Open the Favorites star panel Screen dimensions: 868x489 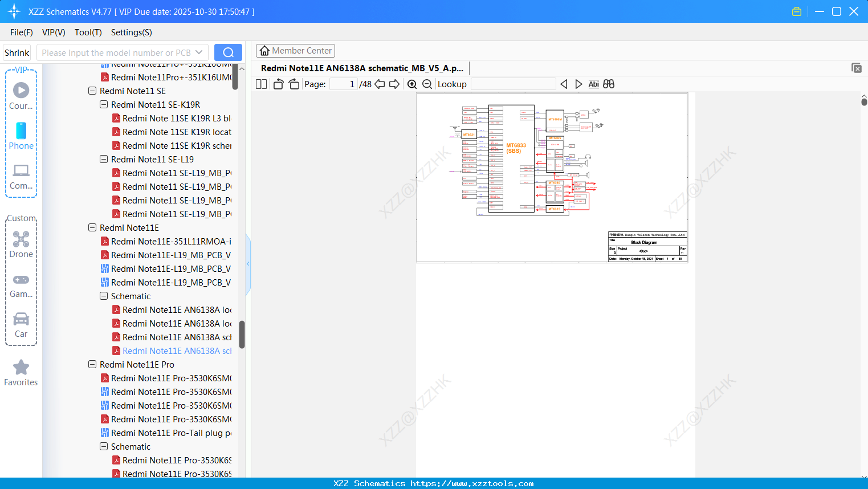pos(21,373)
